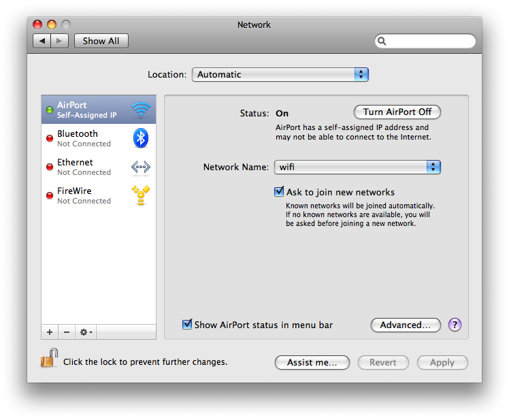Click the Assist me... button
Screen dimensions: 509x420
pyautogui.click(x=312, y=362)
